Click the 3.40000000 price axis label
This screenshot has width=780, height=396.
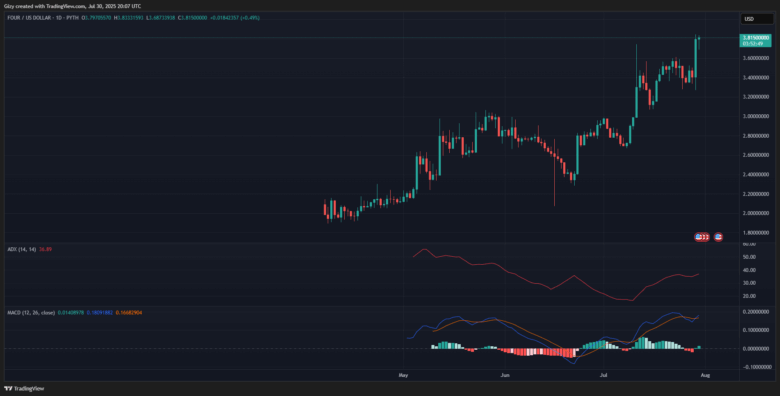756,78
